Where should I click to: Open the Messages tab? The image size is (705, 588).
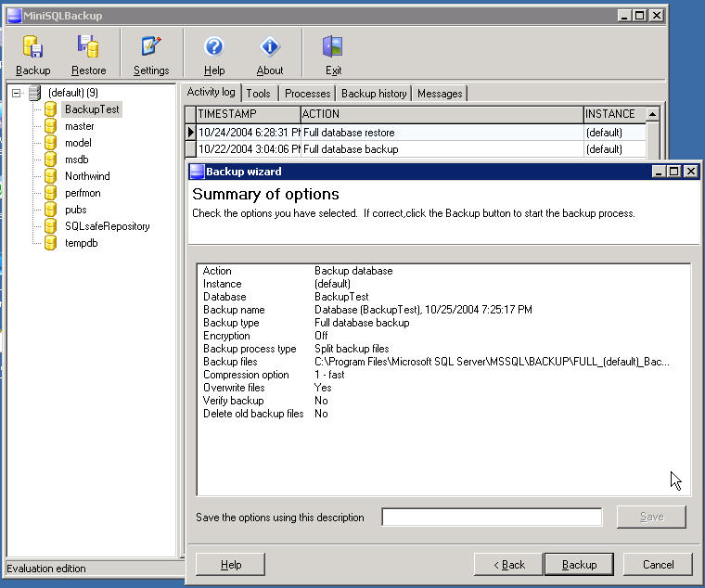440,94
